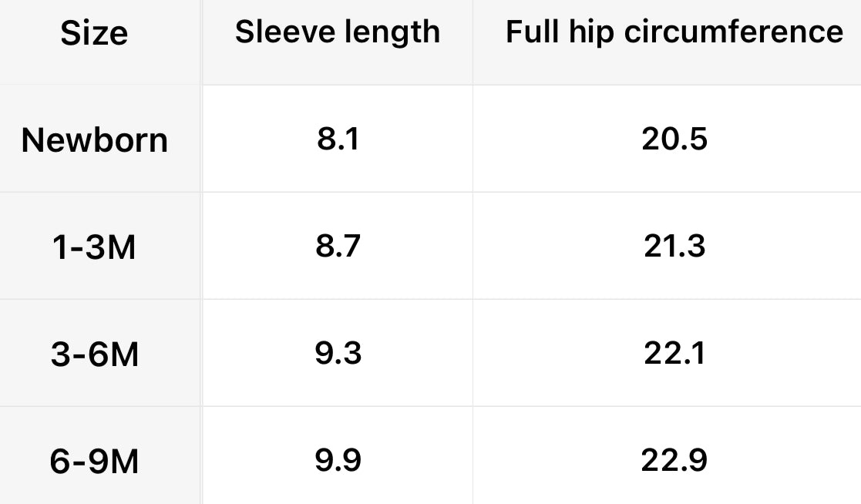Select full hip circumference for size 6-9M
Viewport: 861px width, 504px height.
pyautogui.click(x=674, y=461)
